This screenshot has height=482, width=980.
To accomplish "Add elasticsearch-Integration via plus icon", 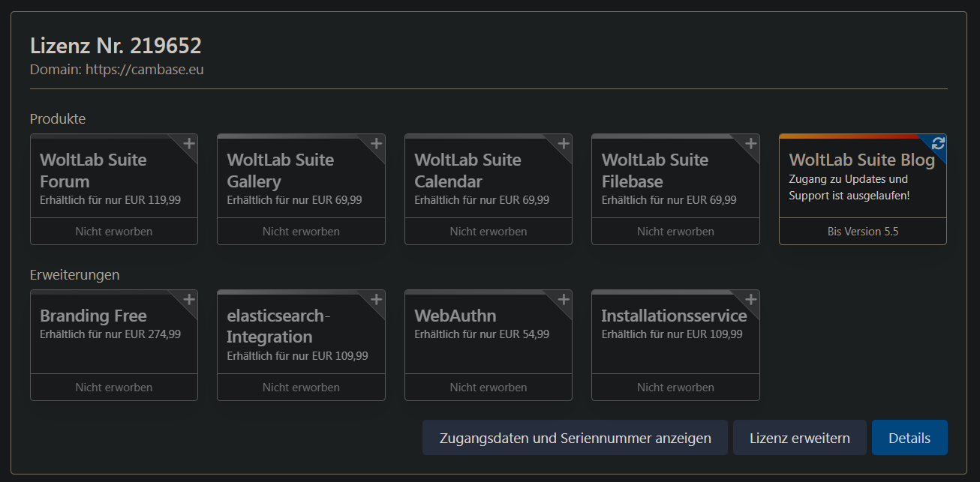I will (376, 299).
